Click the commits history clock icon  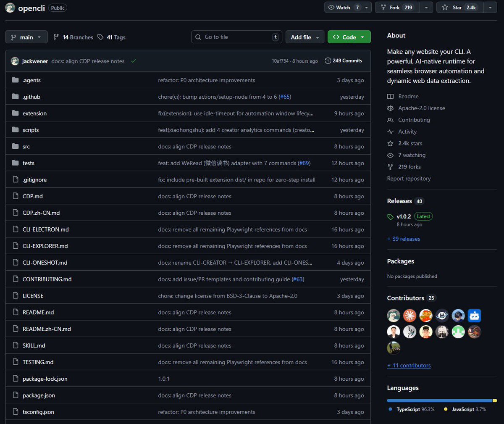coord(328,61)
